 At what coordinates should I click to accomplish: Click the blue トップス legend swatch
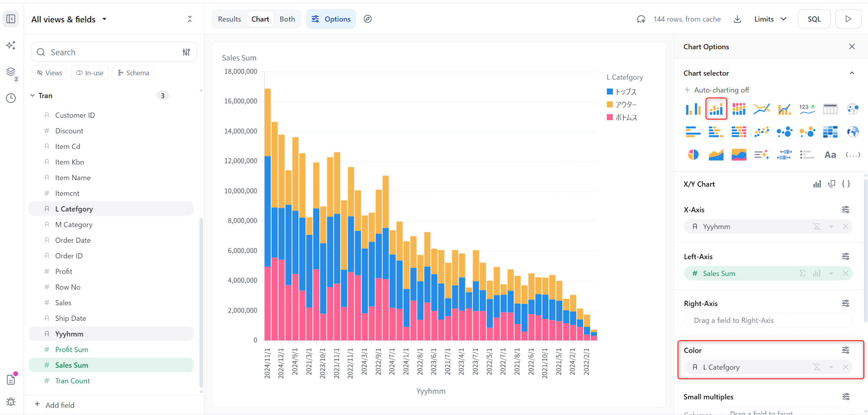(x=610, y=92)
